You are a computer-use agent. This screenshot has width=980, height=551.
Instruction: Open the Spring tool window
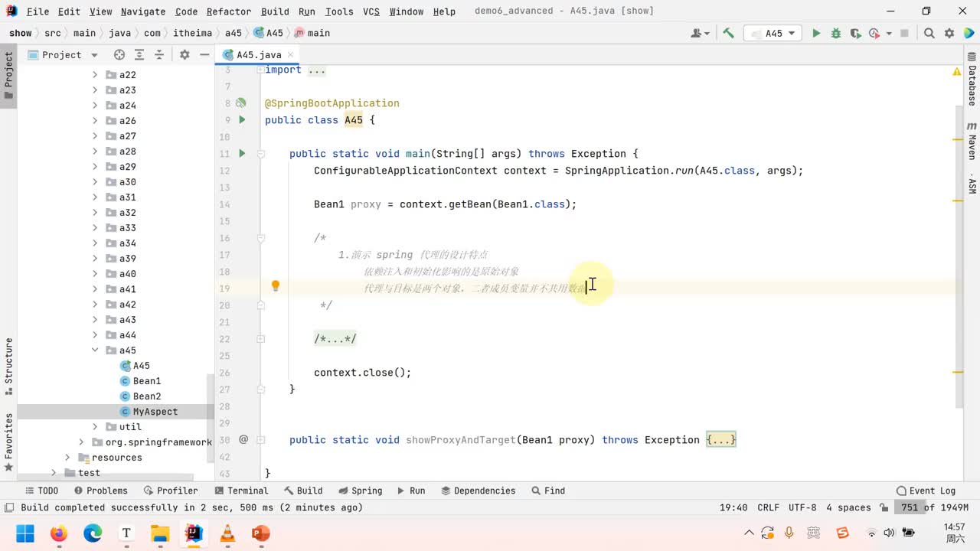[x=360, y=491]
